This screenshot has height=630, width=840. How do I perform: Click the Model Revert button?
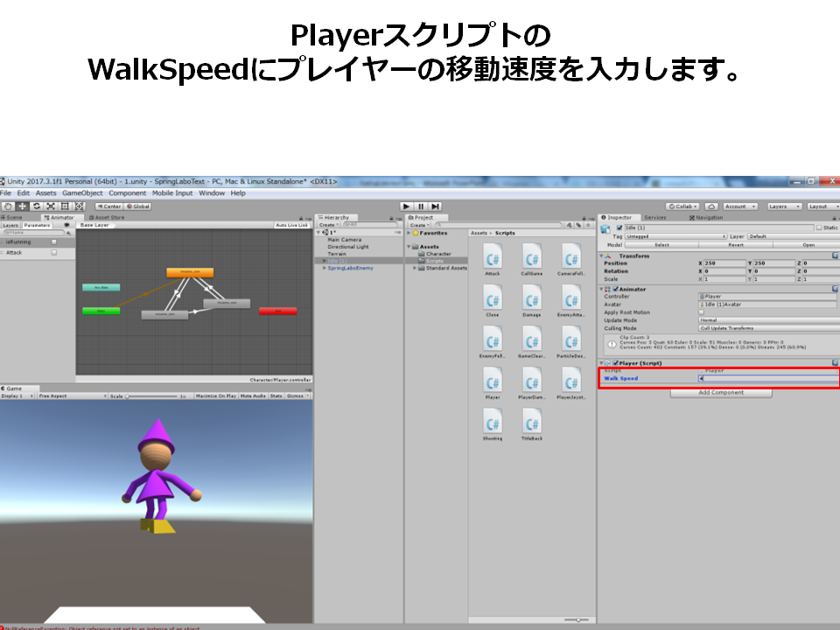(736, 245)
